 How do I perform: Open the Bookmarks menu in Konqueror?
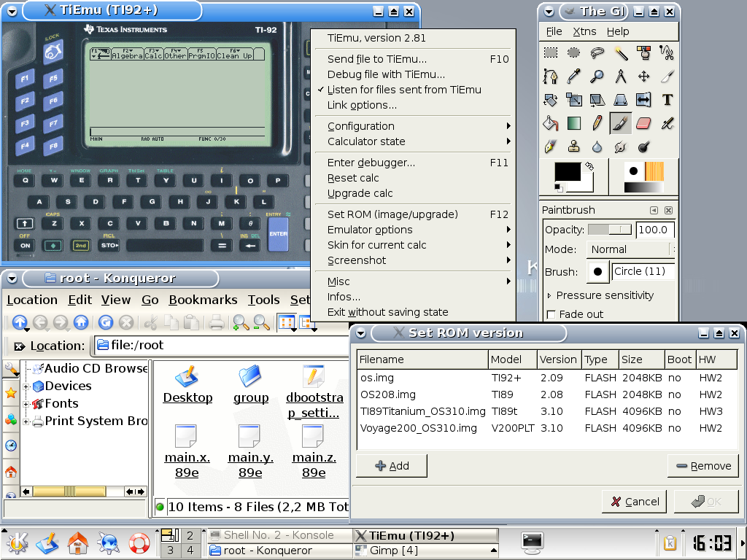[x=203, y=300]
